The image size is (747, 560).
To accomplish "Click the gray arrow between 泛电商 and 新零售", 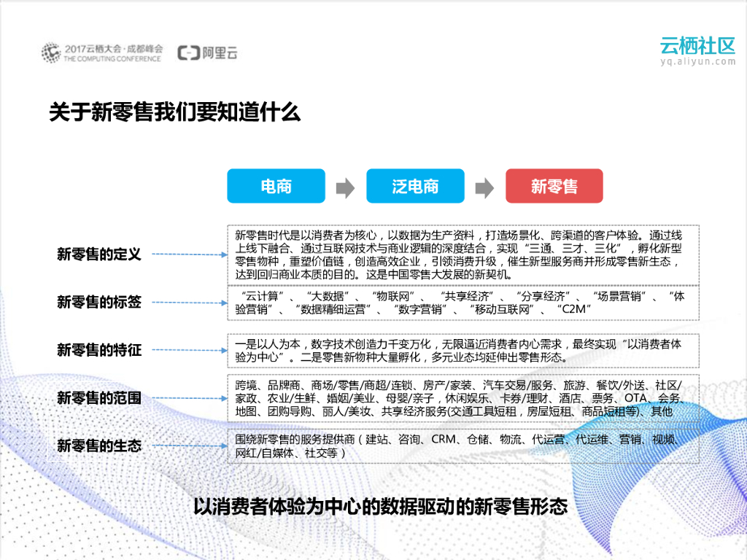I will tap(484, 187).
